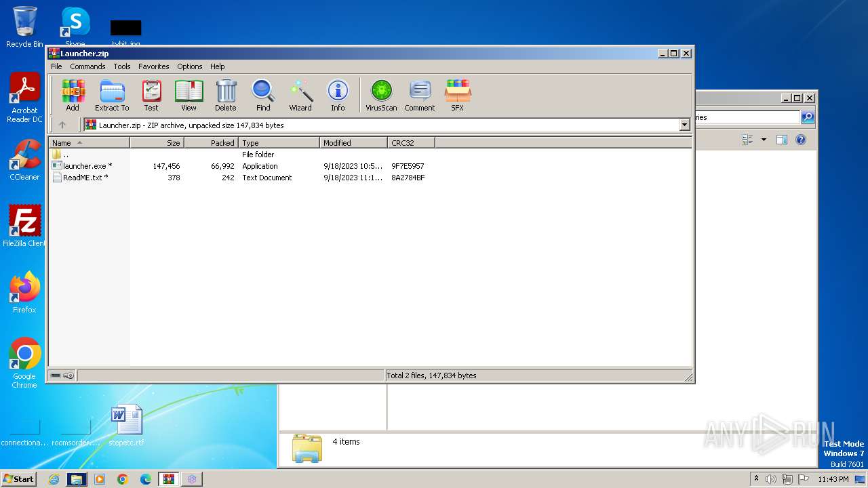This screenshot has height=488, width=868.
Task: Show hidden system tray icons arrow
Action: [x=756, y=479]
